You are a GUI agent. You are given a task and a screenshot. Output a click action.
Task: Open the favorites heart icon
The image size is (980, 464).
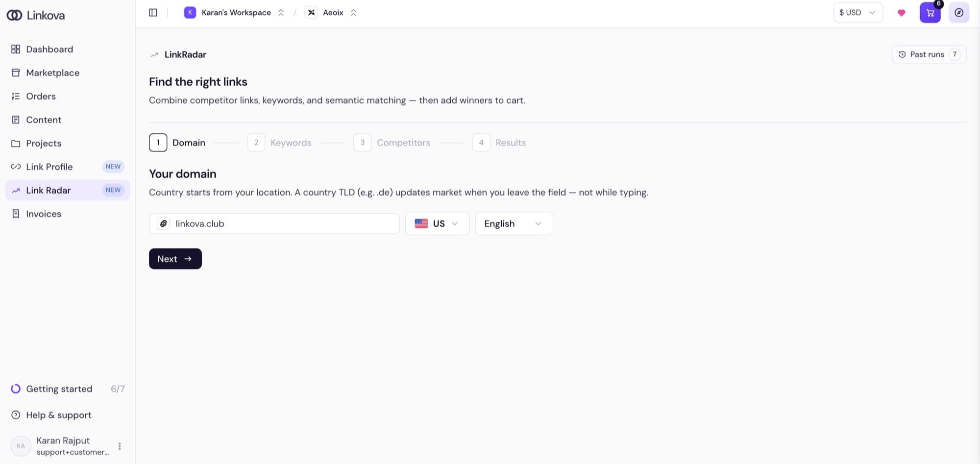pos(901,13)
